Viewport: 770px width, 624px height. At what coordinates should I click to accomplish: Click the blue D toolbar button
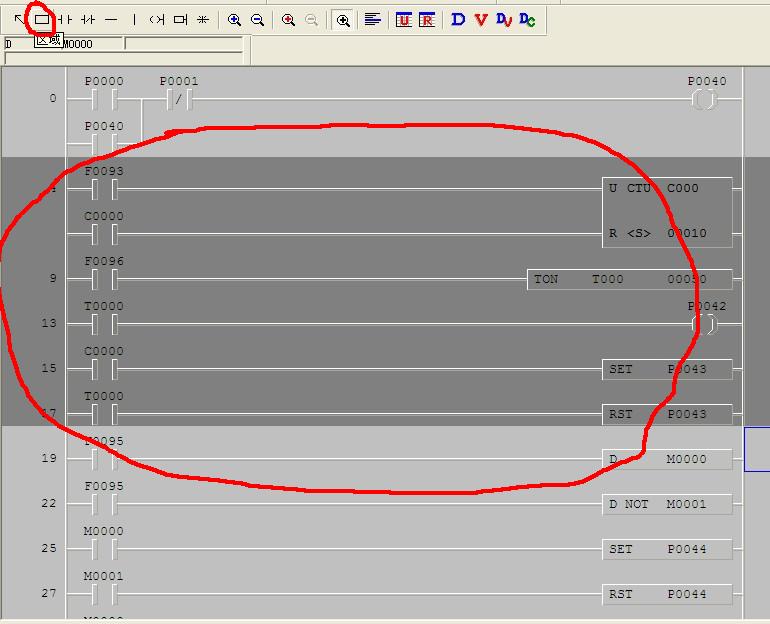pyautogui.click(x=458, y=19)
